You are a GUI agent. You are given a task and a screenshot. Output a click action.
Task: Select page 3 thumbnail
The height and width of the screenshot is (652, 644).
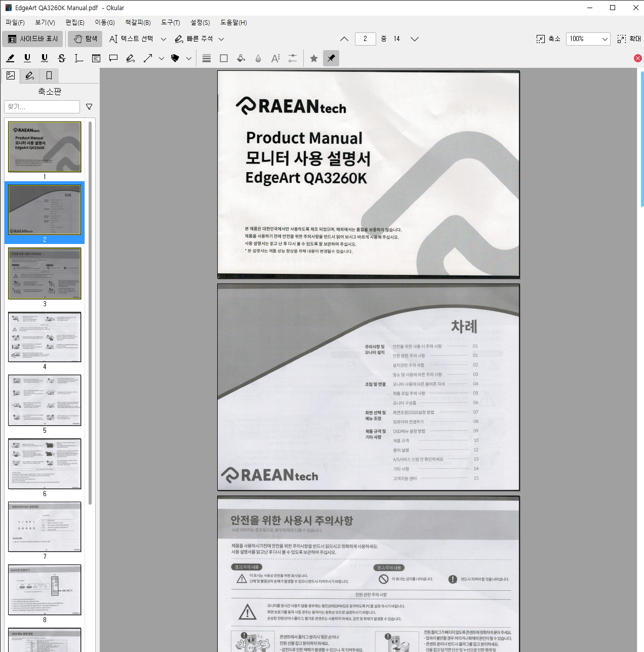coord(45,273)
